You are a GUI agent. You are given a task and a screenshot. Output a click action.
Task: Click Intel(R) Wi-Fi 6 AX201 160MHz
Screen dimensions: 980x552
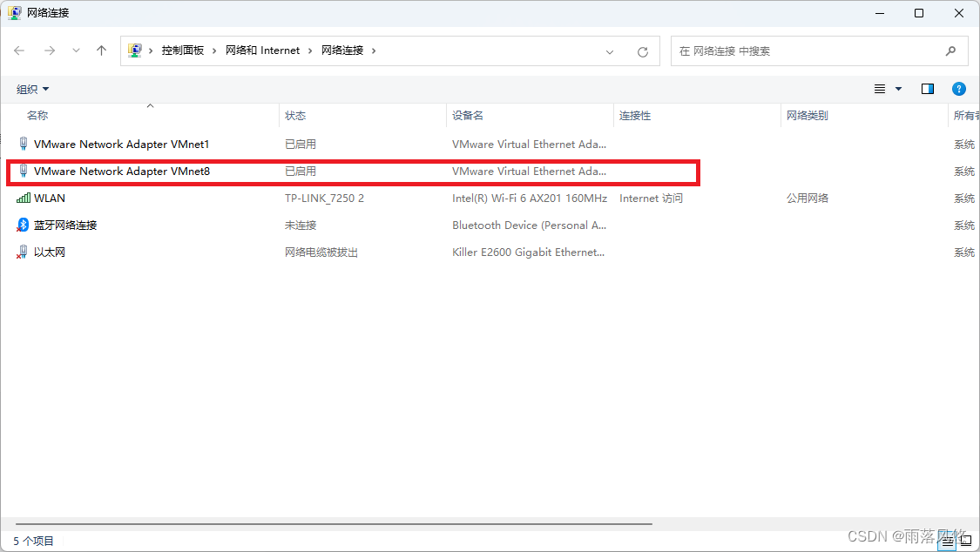click(530, 198)
